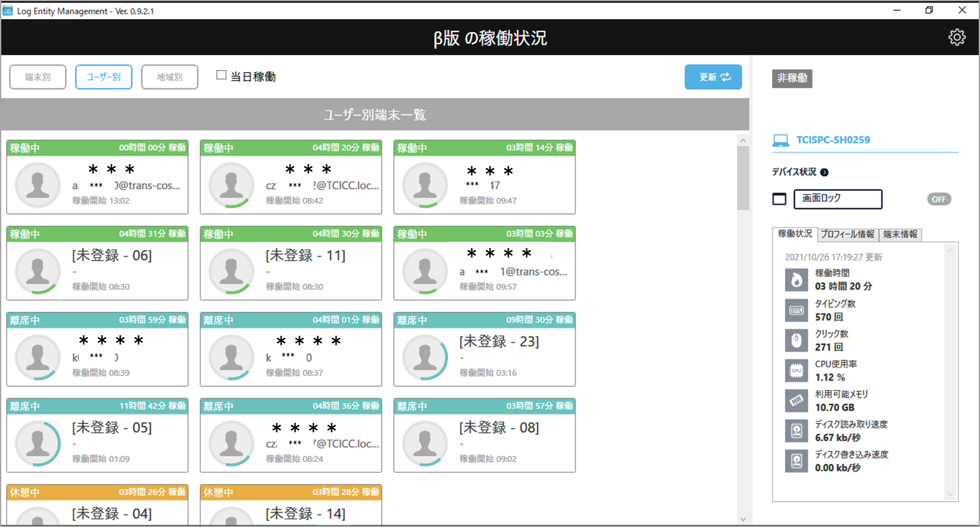Click the stats panel scrollbar up arrow

pos(950,251)
